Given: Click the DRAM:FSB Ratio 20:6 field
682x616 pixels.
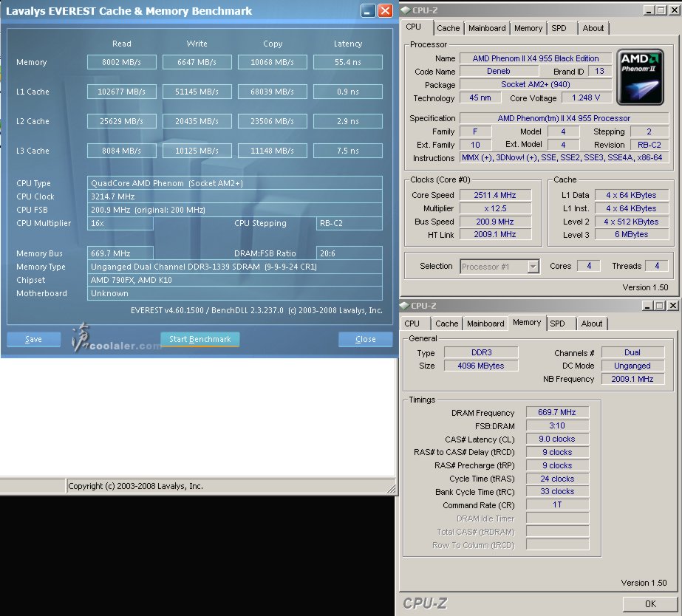Looking at the screenshot, I should point(349,253).
